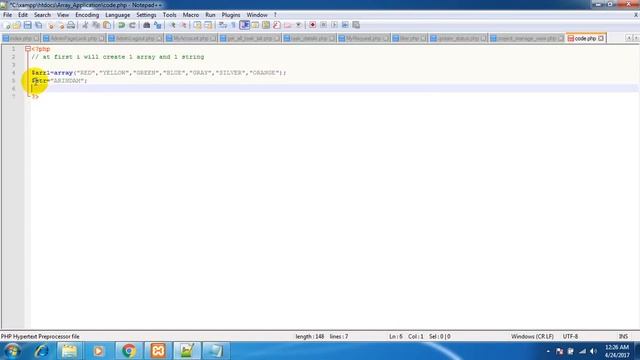The image size is (640, 360).
Task: Toggle Show All Characters pilcrow icon
Action: 233,25
